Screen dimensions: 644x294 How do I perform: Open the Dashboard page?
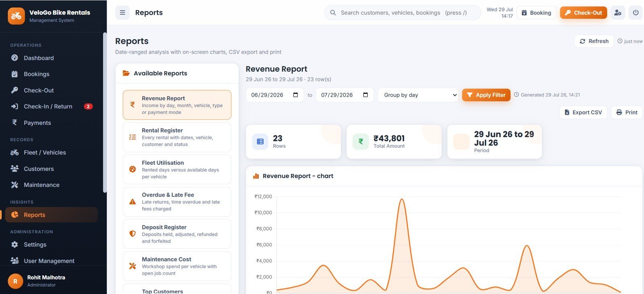pos(52,58)
